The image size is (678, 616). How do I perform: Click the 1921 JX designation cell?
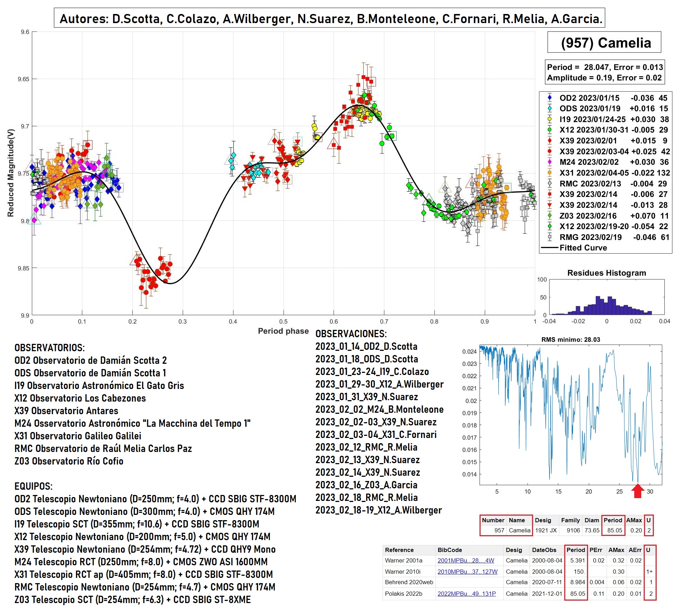(x=546, y=530)
